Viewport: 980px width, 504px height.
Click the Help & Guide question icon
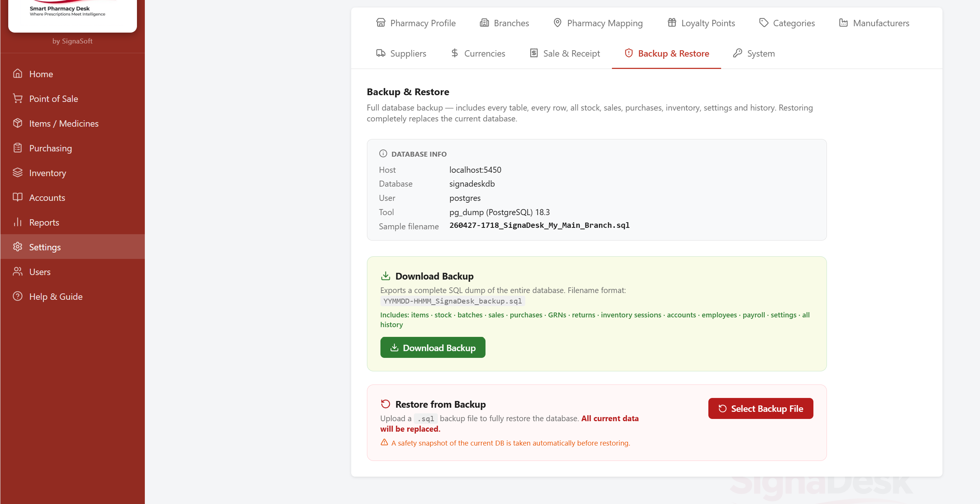tap(18, 296)
